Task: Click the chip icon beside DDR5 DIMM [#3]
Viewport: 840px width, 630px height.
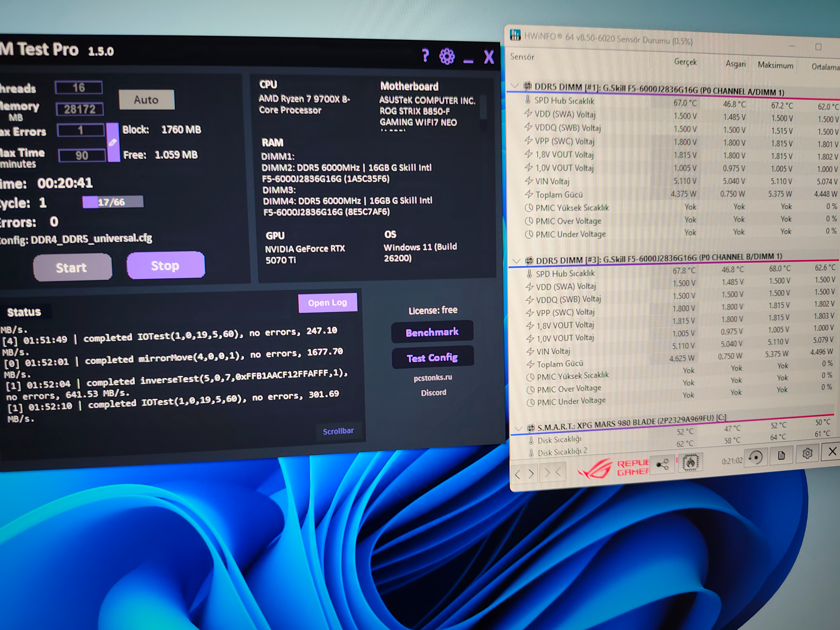Action: tap(529, 260)
